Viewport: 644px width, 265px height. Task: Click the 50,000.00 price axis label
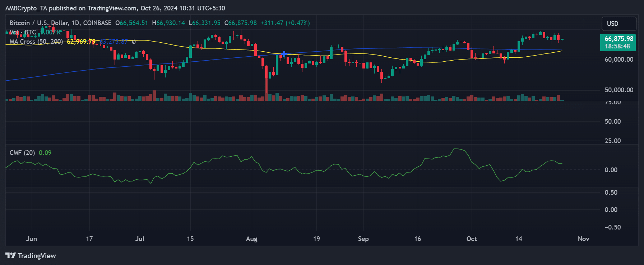(x=619, y=90)
